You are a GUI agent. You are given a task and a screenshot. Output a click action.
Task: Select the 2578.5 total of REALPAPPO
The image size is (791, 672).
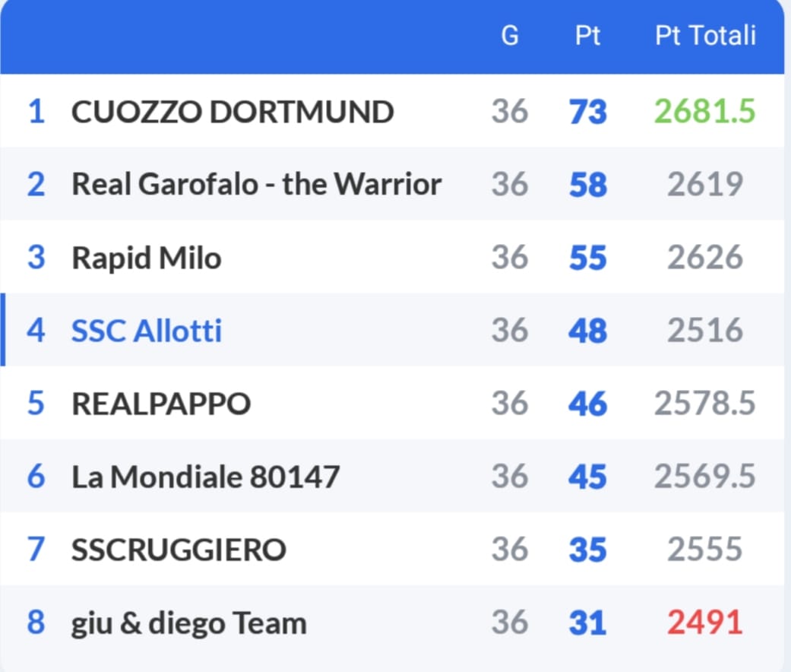pos(704,404)
